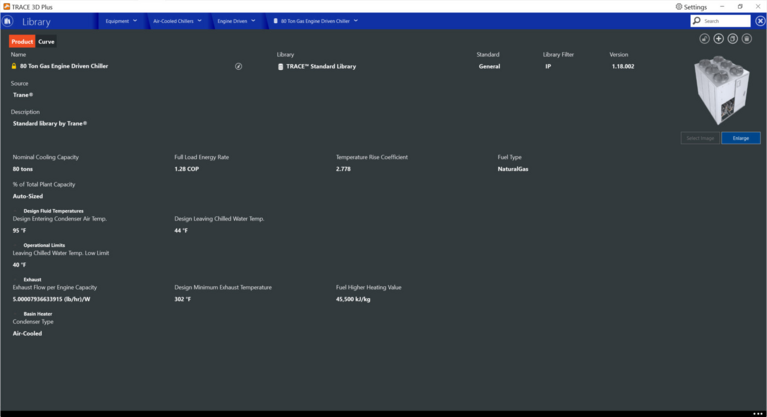Click the 1.28 COP energy rate value

(186, 169)
